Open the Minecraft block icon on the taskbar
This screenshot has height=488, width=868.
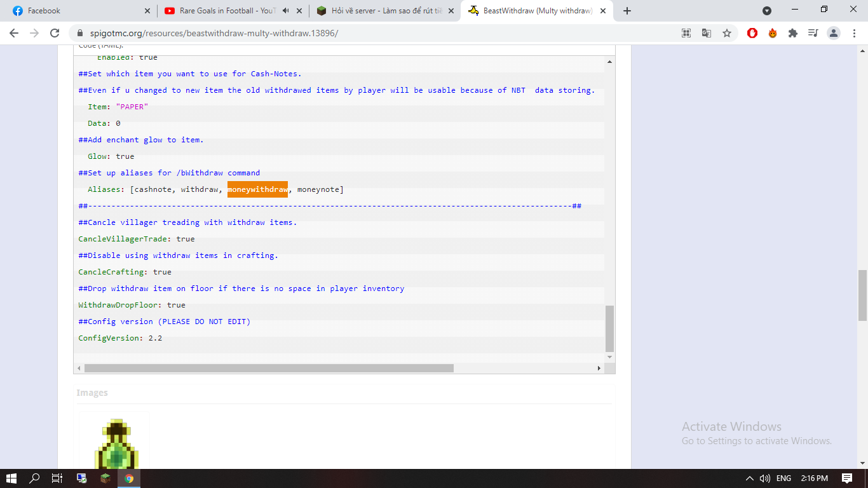click(105, 478)
